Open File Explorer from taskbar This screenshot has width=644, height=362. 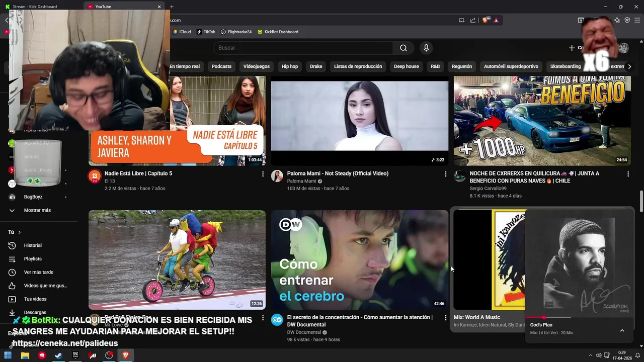(25, 355)
